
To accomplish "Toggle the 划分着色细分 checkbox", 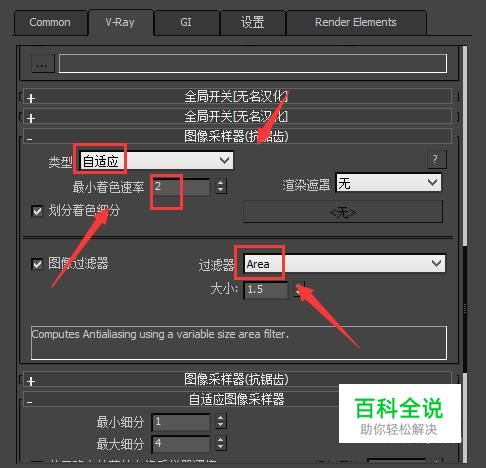I will [x=37, y=211].
